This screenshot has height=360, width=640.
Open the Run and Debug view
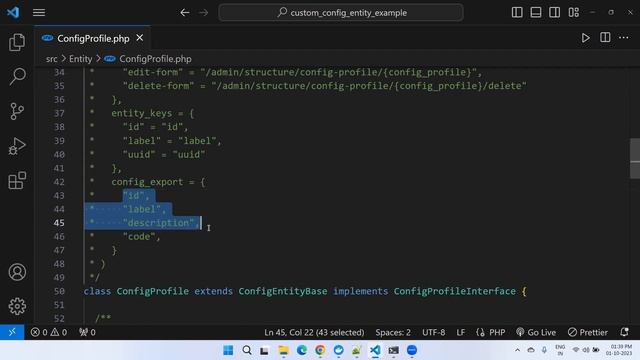pyautogui.click(x=17, y=146)
